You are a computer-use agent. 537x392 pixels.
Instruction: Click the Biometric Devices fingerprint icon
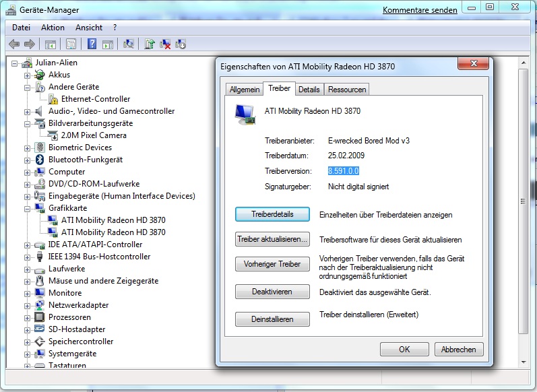tap(40, 148)
